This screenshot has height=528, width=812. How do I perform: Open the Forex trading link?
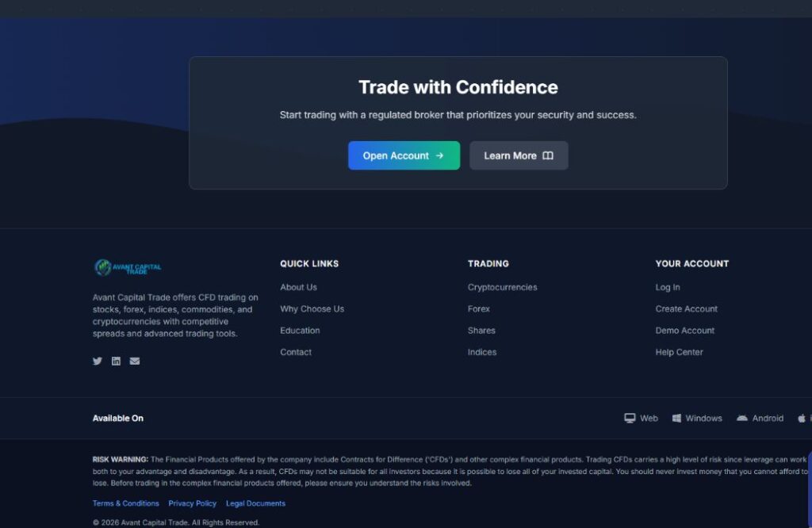click(x=479, y=309)
